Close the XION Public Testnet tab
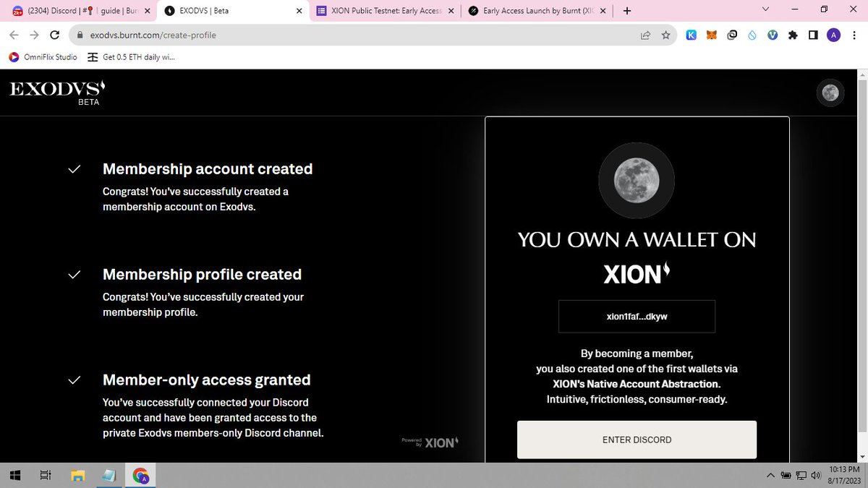Viewport: 868px width, 488px height. point(451,11)
